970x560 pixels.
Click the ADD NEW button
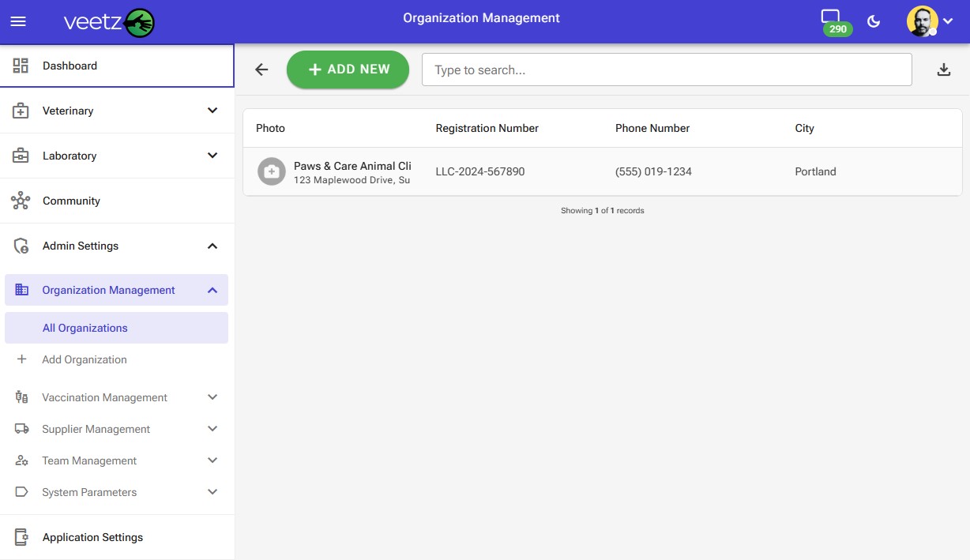point(348,70)
